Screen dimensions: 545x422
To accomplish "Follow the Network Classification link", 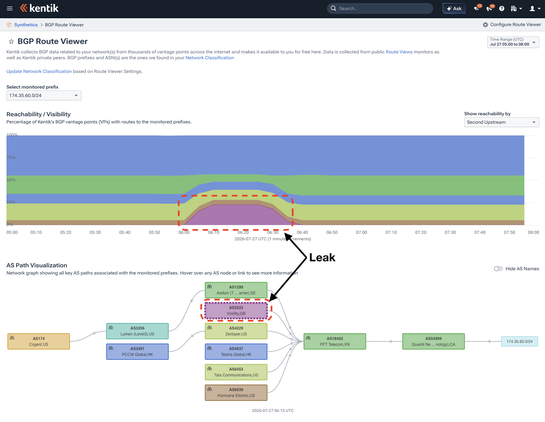I will pyautogui.click(x=210, y=58).
